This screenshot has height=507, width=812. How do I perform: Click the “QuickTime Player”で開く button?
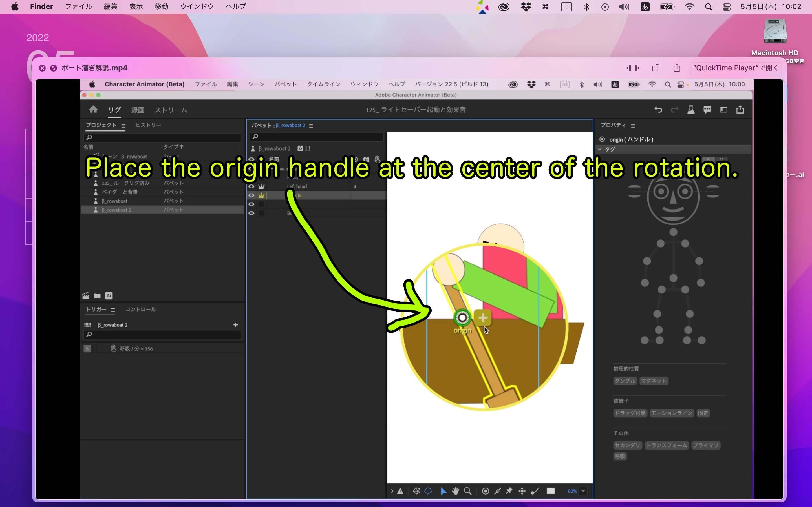[x=735, y=68]
